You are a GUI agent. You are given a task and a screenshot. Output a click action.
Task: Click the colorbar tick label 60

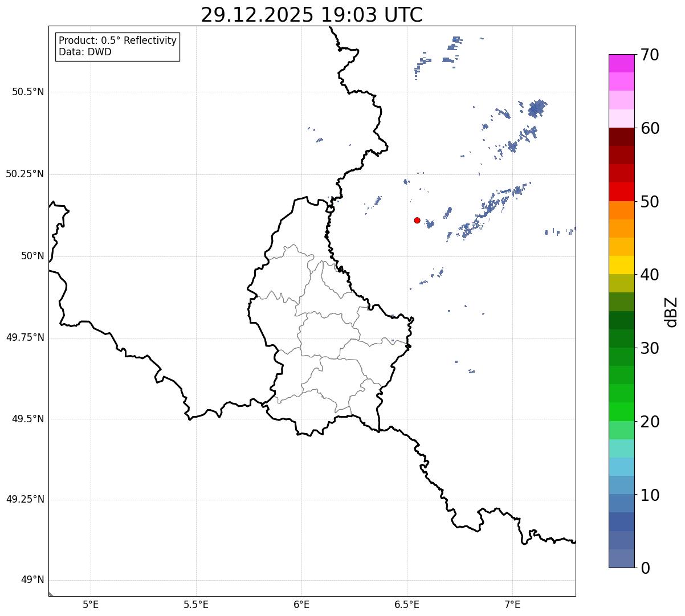pos(650,128)
